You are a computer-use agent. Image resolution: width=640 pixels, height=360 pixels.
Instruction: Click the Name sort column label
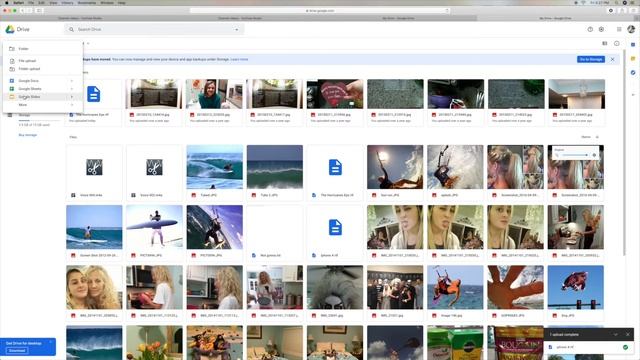(x=586, y=137)
